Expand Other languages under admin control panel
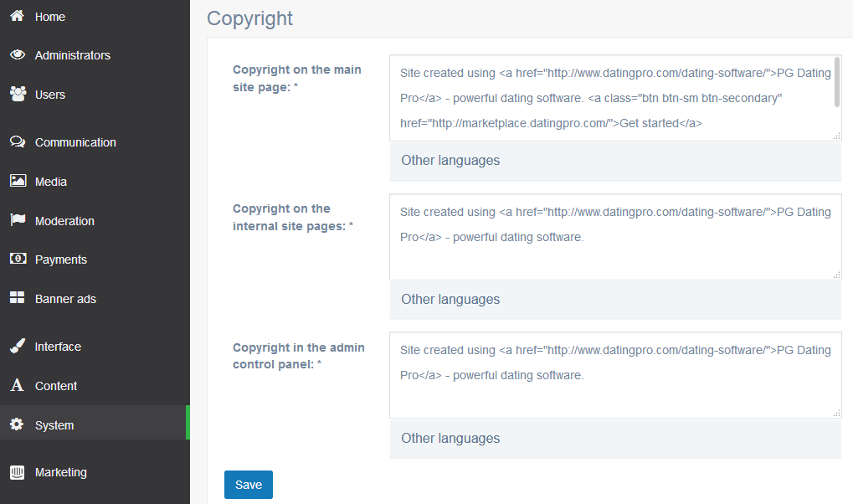The width and height of the screenshot is (853, 504). 450,439
